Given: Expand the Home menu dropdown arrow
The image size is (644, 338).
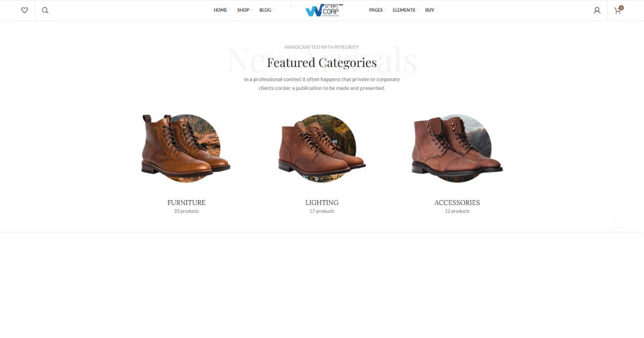Looking at the screenshot, I should [x=229, y=10].
